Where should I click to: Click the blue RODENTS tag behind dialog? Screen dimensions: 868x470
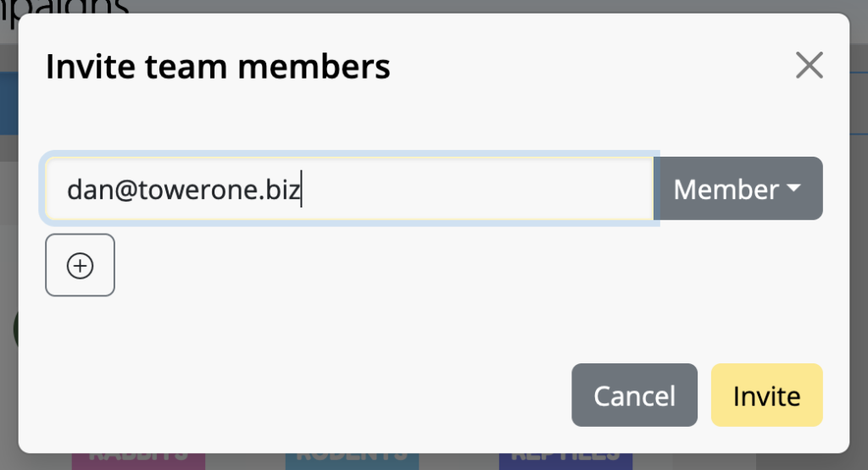(352, 461)
